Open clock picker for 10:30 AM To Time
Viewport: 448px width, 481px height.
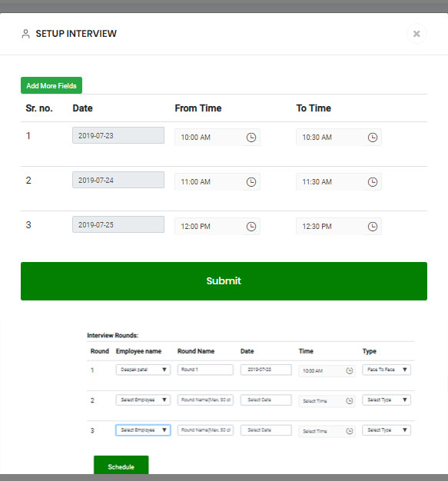(x=373, y=138)
